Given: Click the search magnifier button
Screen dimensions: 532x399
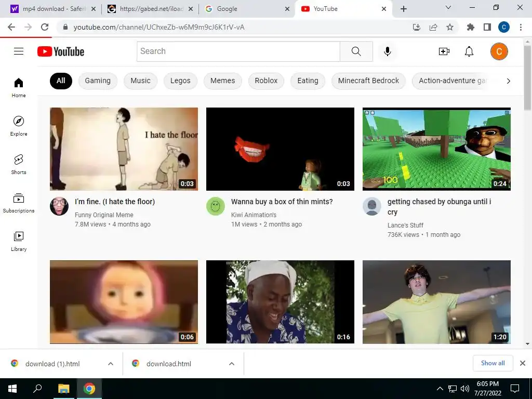Looking at the screenshot, I should click(x=356, y=51).
